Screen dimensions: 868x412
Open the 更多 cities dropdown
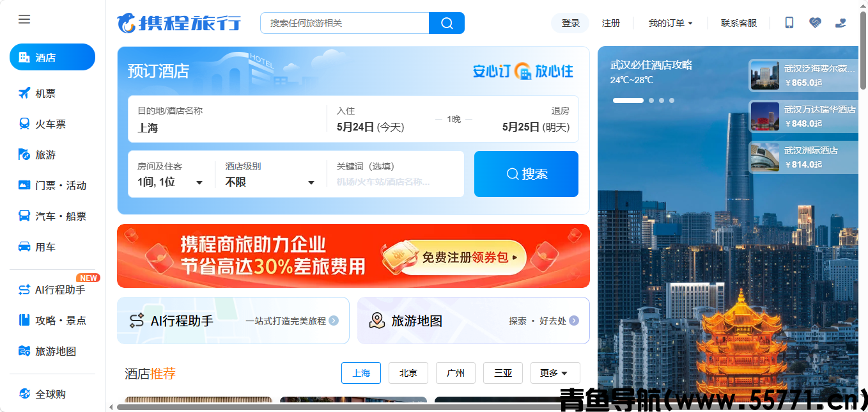click(x=555, y=373)
